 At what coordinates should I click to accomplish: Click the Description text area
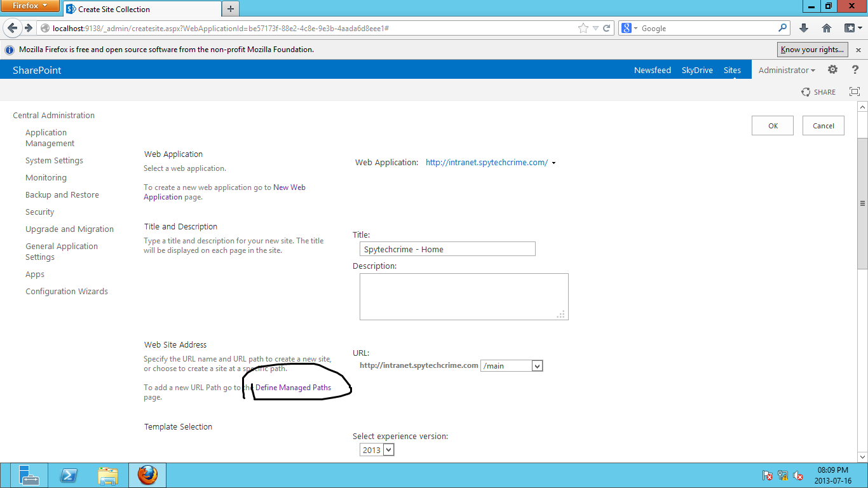coord(464,297)
